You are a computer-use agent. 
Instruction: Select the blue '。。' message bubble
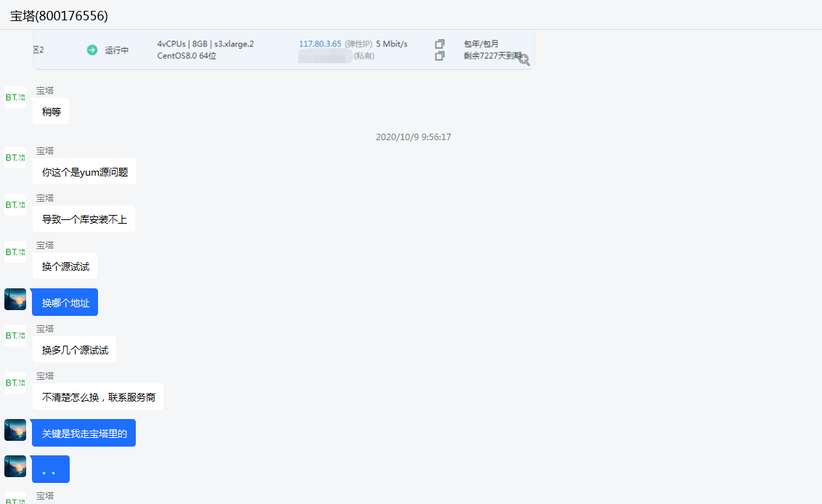tap(51, 469)
